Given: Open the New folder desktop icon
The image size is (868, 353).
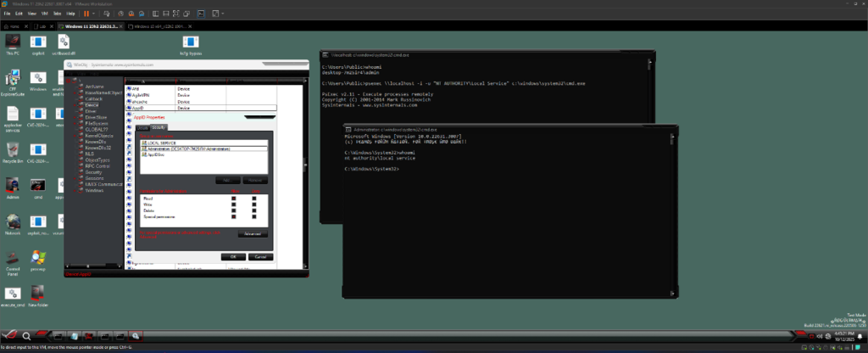Looking at the screenshot, I should (x=38, y=294).
